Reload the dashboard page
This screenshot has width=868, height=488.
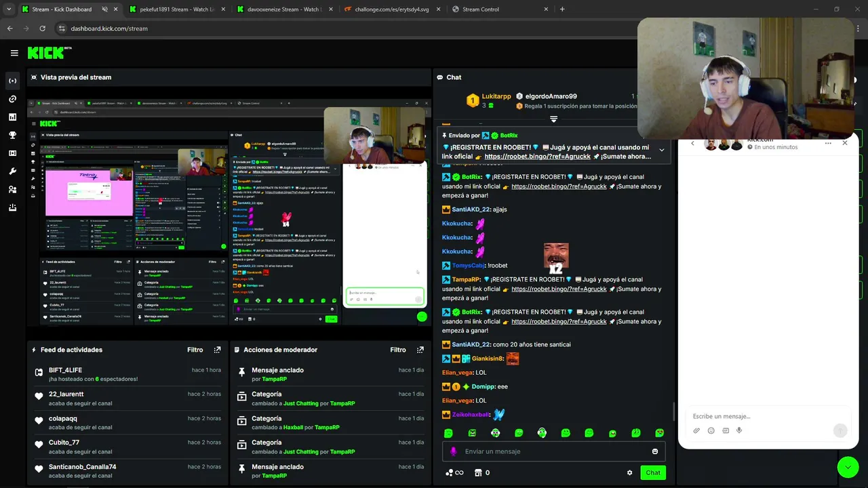(x=42, y=28)
